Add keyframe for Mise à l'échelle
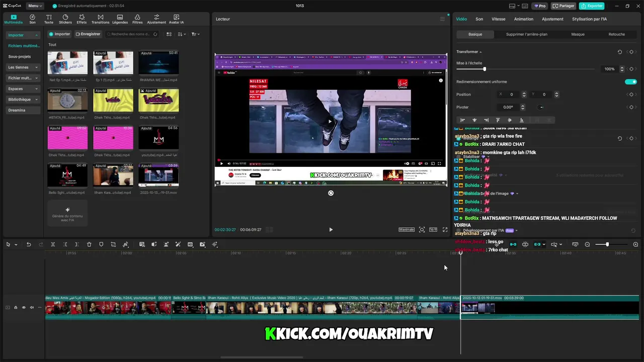The width and height of the screenshot is (644, 362). 631,69
